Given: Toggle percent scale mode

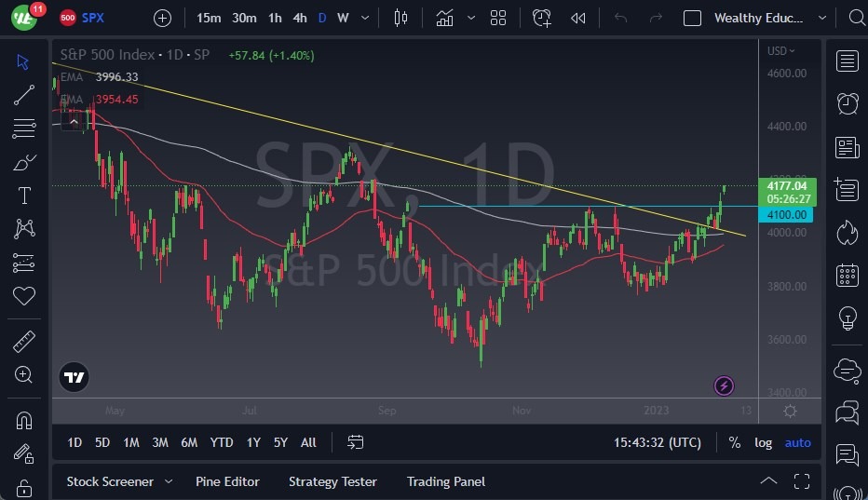Looking at the screenshot, I should coord(735,442).
